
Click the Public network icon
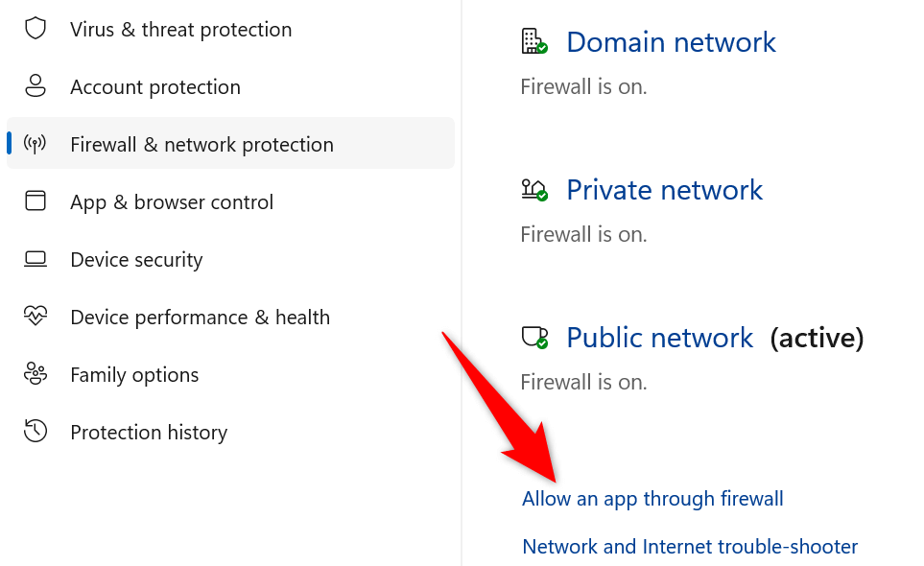tap(534, 337)
